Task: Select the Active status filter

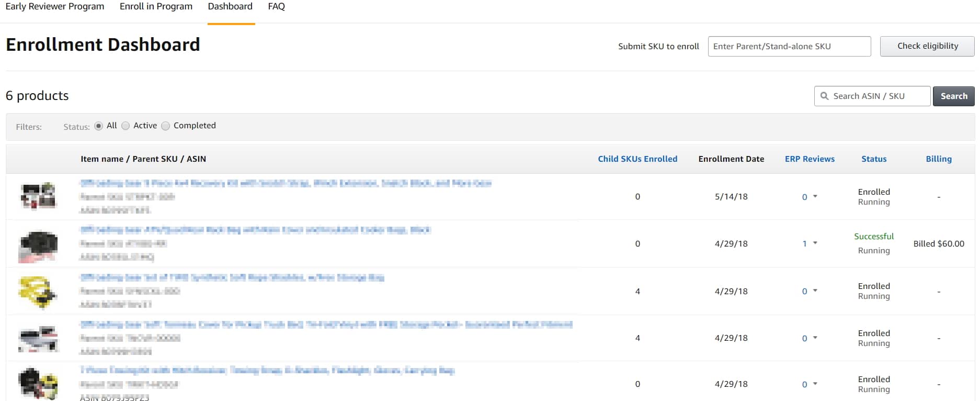Action: click(126, 126)
